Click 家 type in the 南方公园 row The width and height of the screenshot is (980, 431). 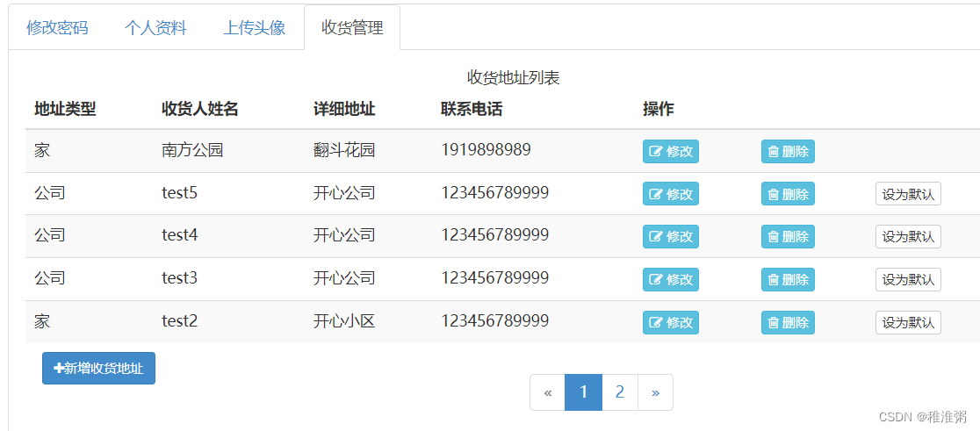click(x=42, y=150)
